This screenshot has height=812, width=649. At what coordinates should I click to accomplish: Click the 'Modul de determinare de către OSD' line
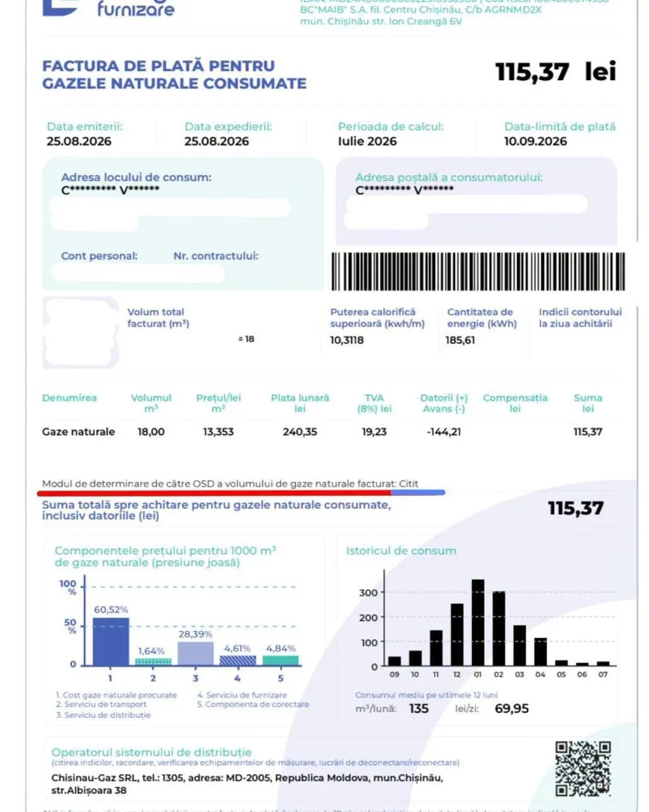[230, 484]
